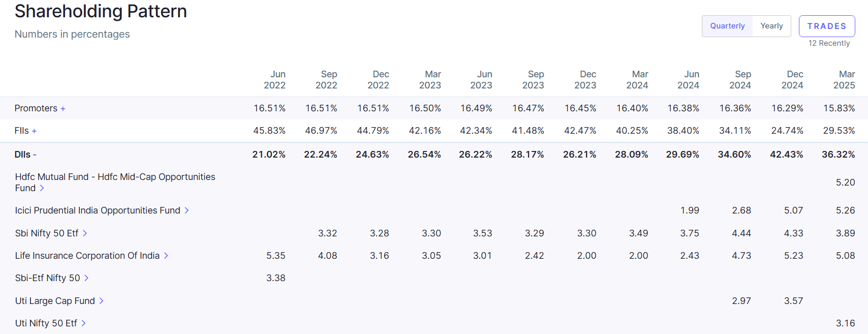Expand the FIIs shareholder breakdown
The width and height of the screenshot is (868, 334).
click(34, 131)
